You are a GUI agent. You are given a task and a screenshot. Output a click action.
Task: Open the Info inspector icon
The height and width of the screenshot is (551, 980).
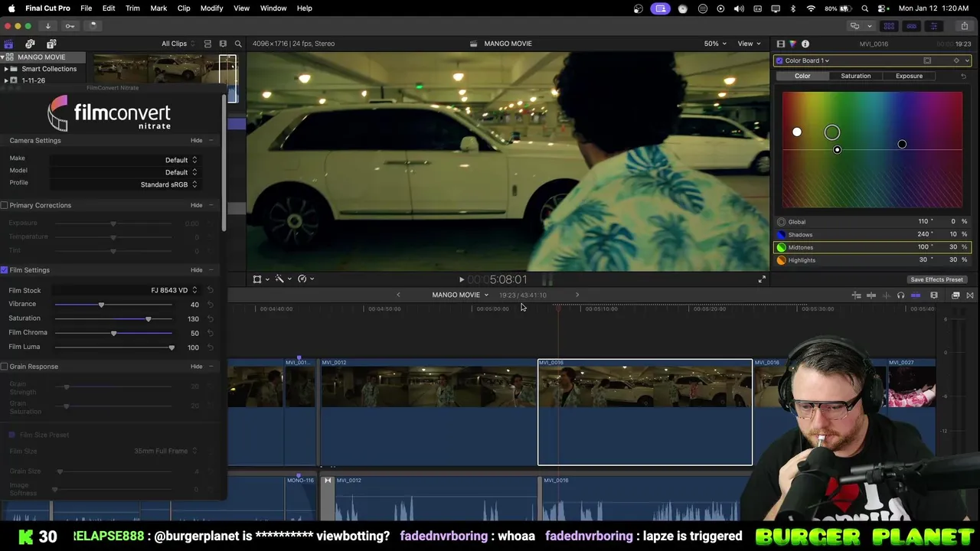tap(805, 44)
